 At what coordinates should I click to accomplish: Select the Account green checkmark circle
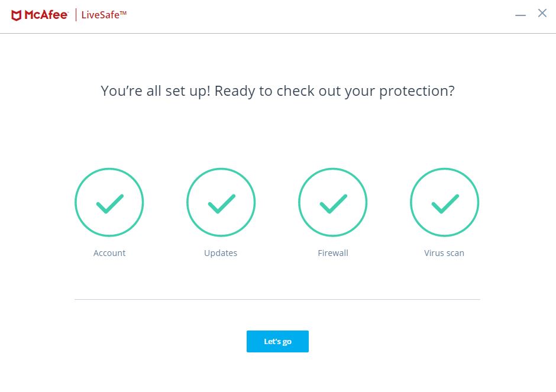109,202
